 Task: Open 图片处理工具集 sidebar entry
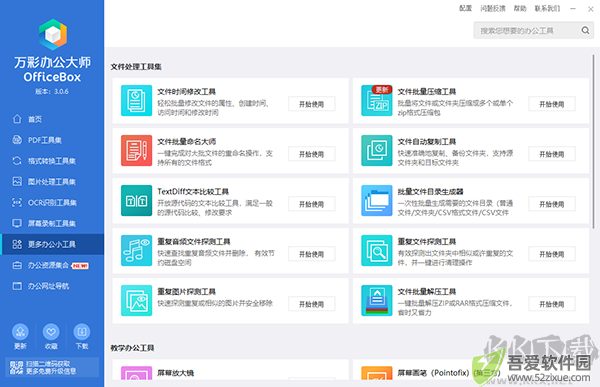(52, 181)
